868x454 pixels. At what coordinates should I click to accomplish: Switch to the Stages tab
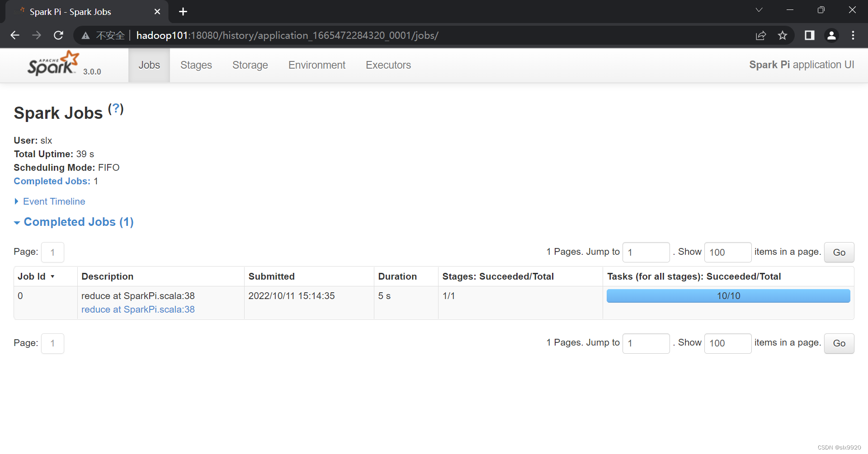[x=196, y=65]
